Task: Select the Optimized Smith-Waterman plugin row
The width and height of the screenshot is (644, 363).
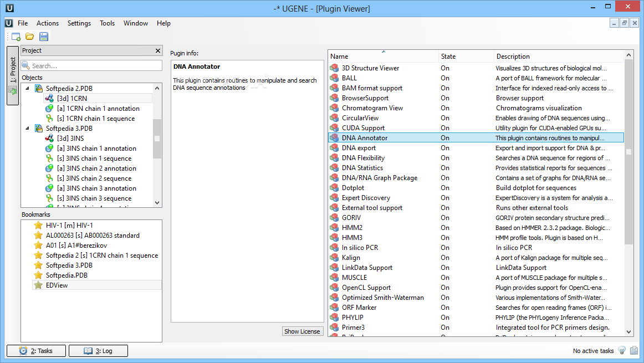Action: tap(476, 298)
